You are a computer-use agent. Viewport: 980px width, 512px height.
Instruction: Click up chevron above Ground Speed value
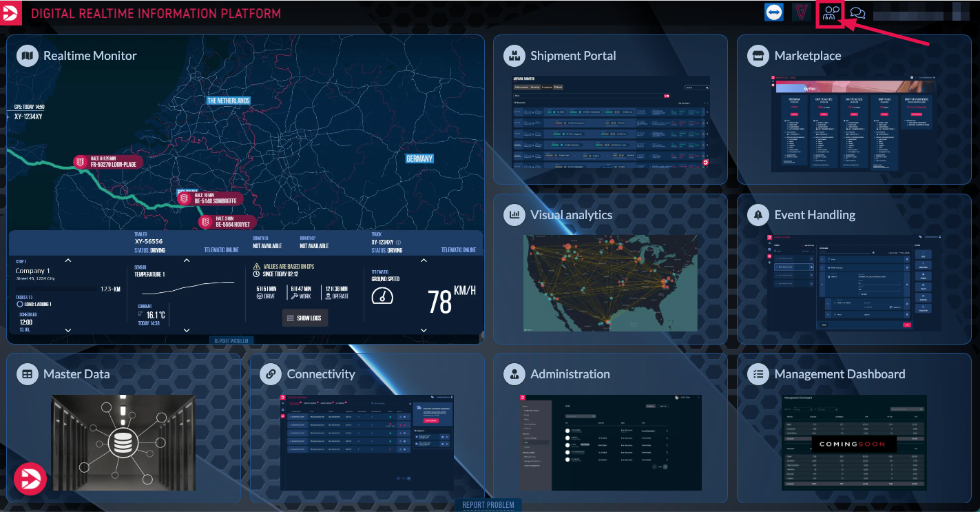422,260
